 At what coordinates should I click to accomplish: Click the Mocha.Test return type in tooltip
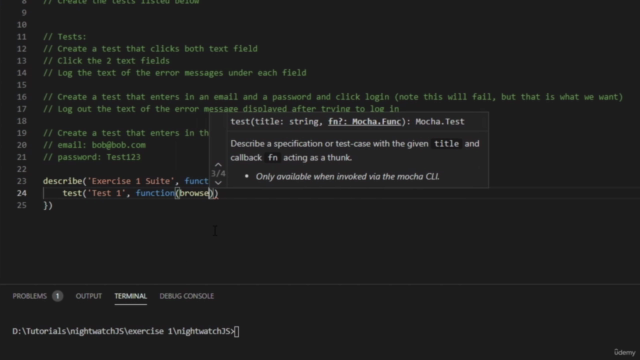click(440, 122)
